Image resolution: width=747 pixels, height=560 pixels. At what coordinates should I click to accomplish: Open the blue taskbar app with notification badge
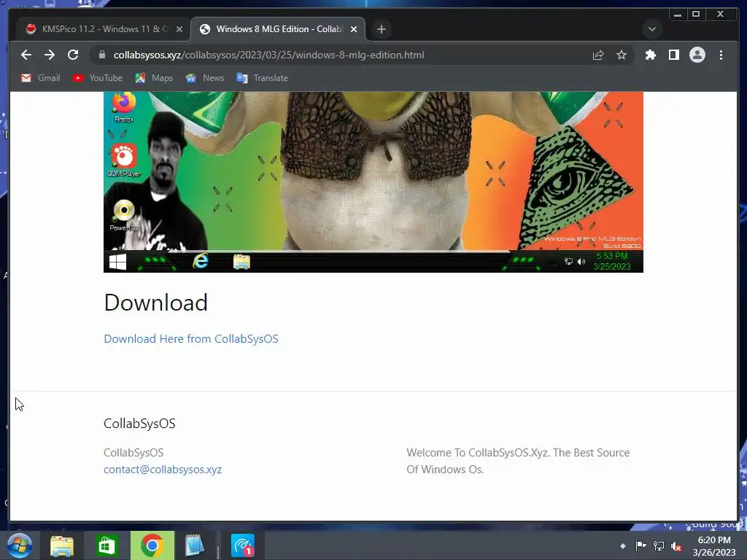tap(243, 545)
